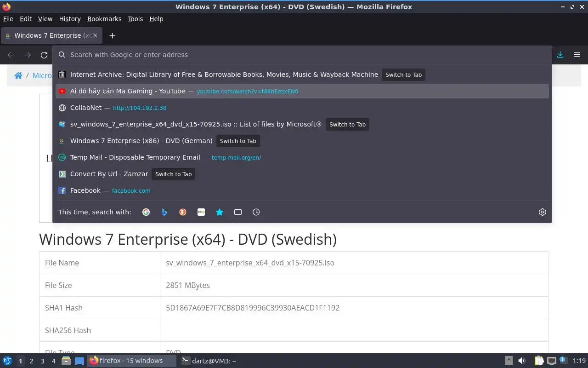Select the Ai đó hãy cản Ma Gaming suggestion
The image size is (588, 368).
302,91
